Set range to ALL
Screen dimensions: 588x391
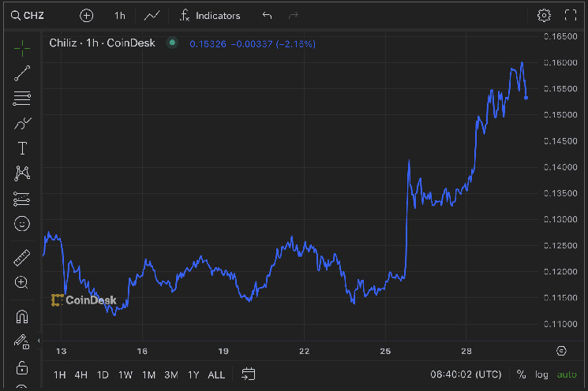coord(216,375)
